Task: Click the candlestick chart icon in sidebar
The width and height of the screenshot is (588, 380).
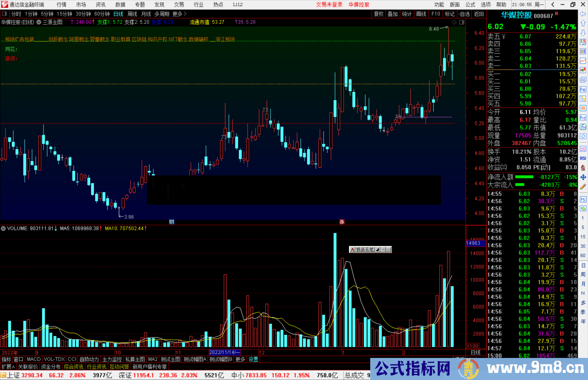Action: click(x=583, y=70)
